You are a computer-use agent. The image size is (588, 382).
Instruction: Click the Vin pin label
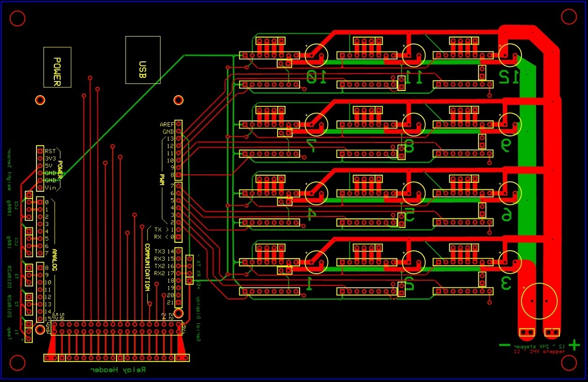tap(50, 187)
